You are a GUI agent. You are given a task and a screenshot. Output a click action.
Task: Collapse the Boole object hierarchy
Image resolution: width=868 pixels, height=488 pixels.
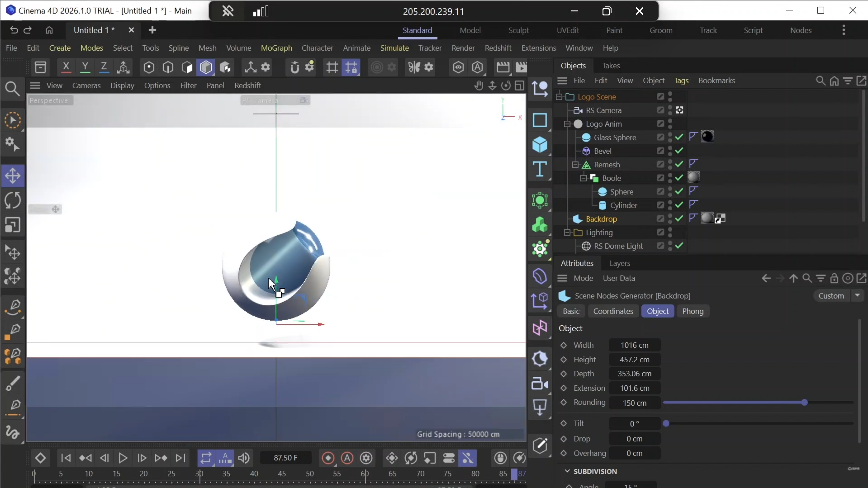583,178
